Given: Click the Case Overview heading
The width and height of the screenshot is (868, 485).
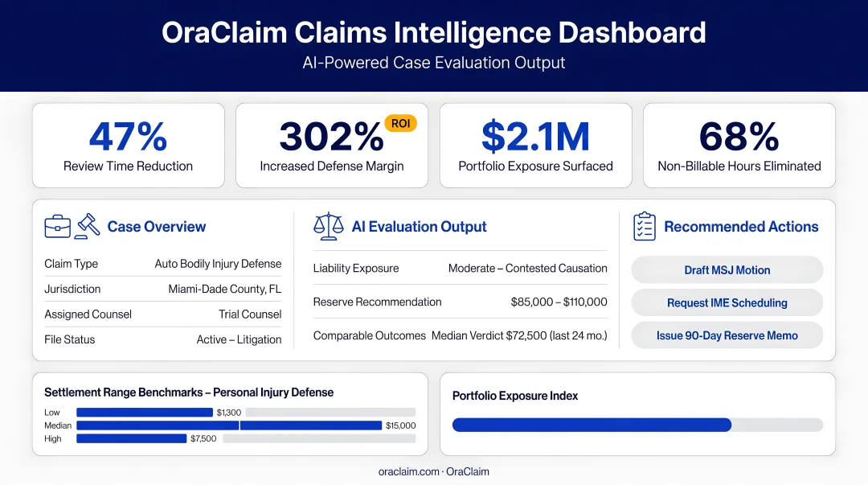Looking at the screenshot, I should (x=157, y=227).
